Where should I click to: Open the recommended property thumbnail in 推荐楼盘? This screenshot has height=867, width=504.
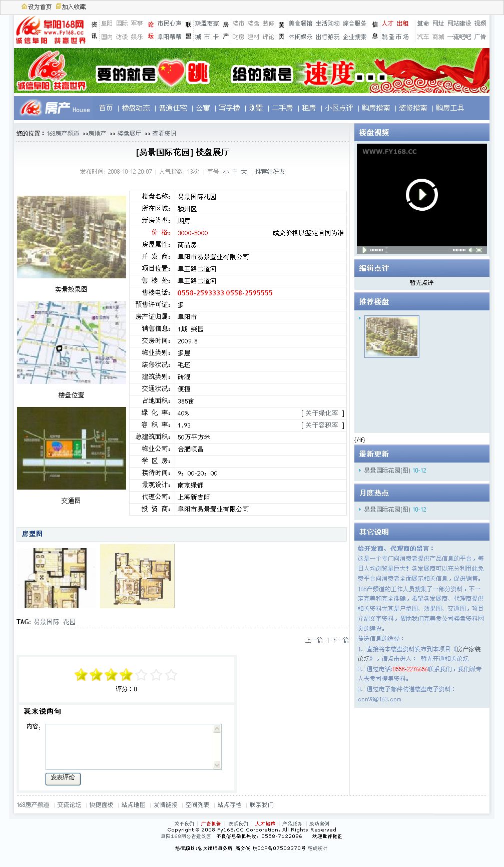(x=391, y=336)
